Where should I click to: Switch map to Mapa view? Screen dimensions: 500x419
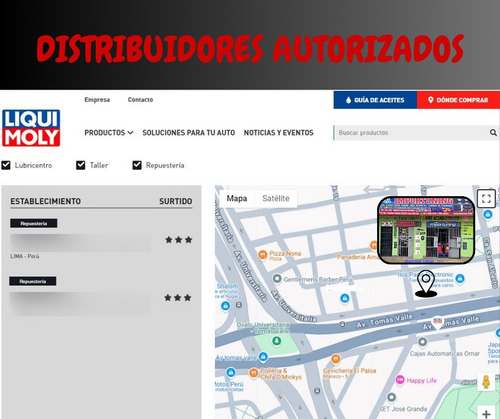click(x=237, y=198)
